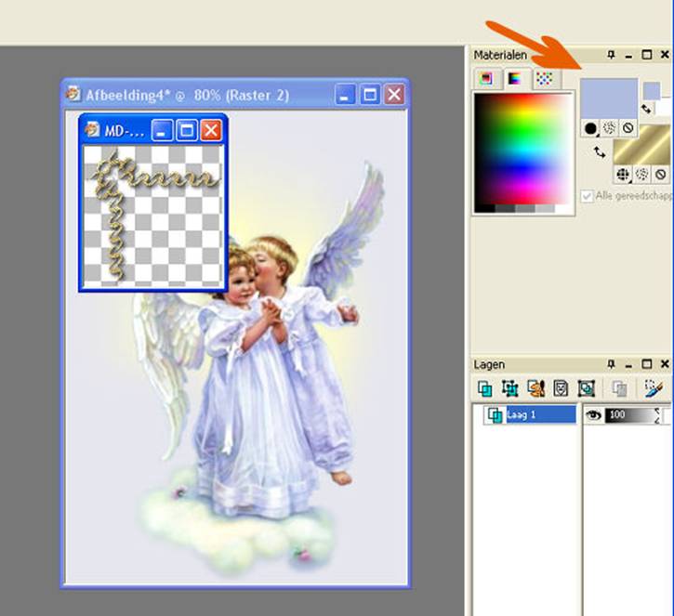
Task: Click the edit selection brush icon in Lagen
Action: 654,387
